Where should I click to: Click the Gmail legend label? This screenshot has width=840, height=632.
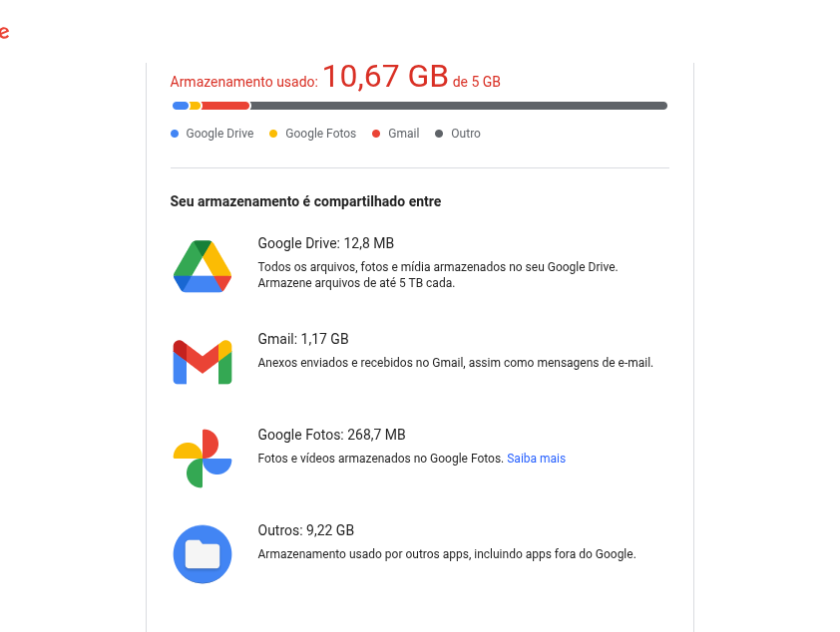pyautogui.click(x=403, y=134)
